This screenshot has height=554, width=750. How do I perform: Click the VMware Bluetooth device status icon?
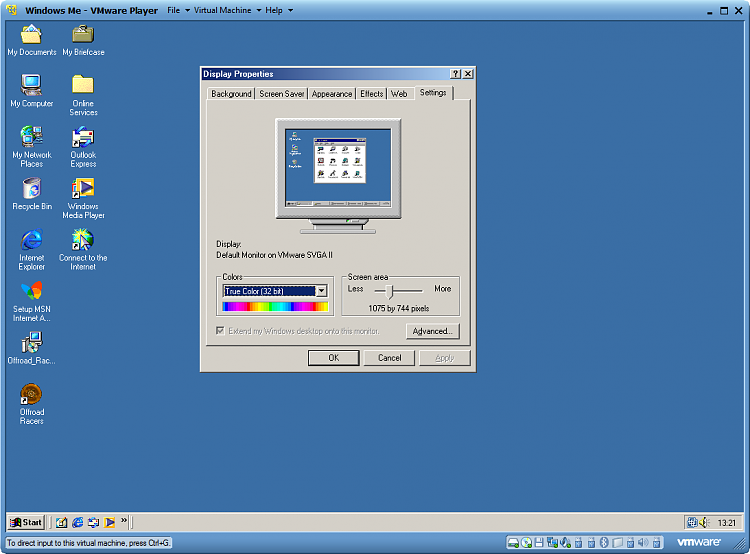tap(604, 543)
